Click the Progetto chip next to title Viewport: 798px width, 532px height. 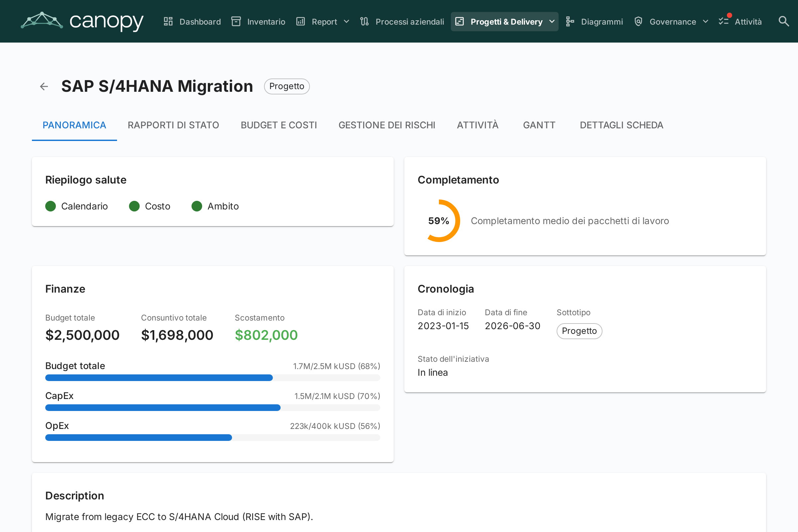(287, 86)
